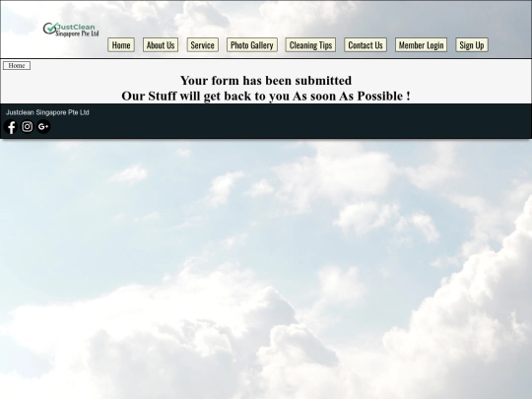Open the Service menu item
Screen dimensions: 532x399
203,44
